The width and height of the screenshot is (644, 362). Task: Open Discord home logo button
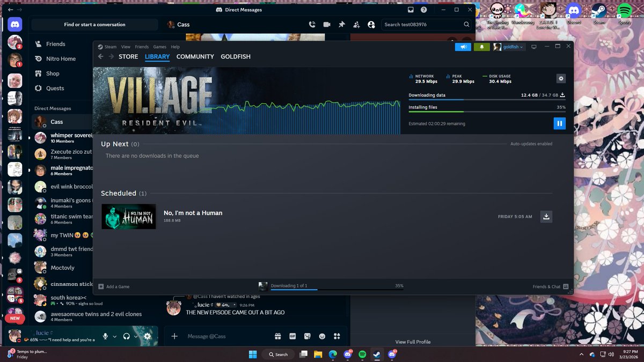15,24
